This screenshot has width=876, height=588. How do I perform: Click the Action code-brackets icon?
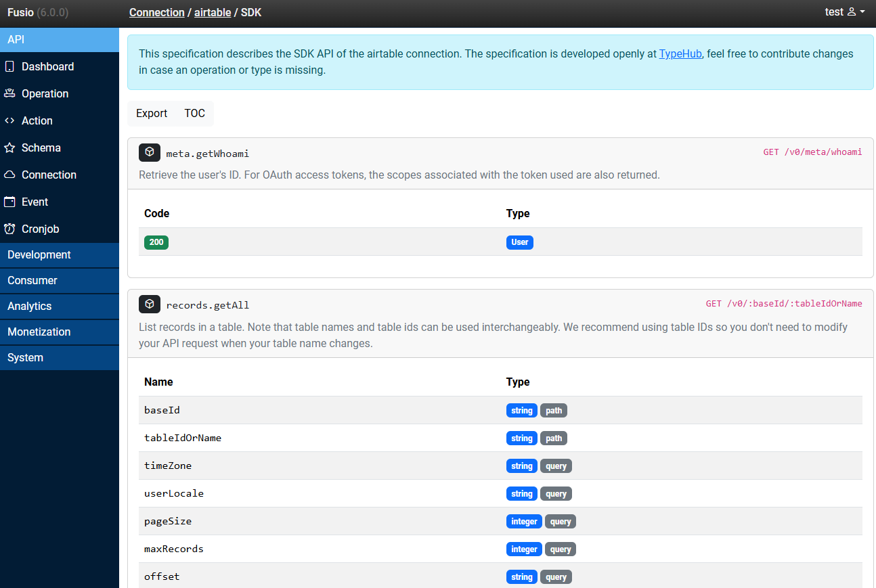click(x=9, y=120)
